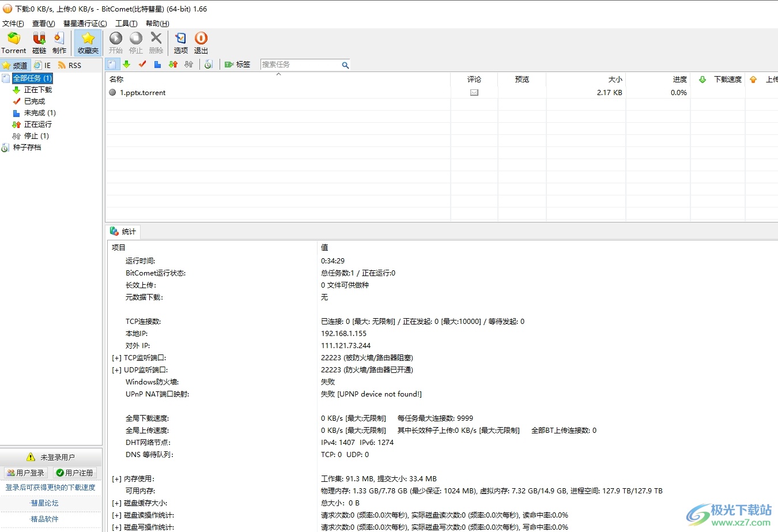Open the 帮助(H) menu

point(157,24)
